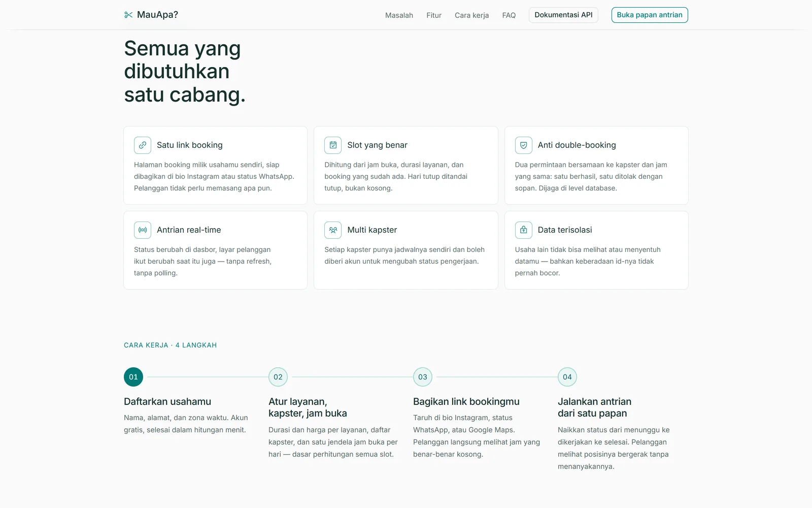Screen dimensions: 812x508
Task: Click the Anti double-booking heading
Action: coord(577,145)
